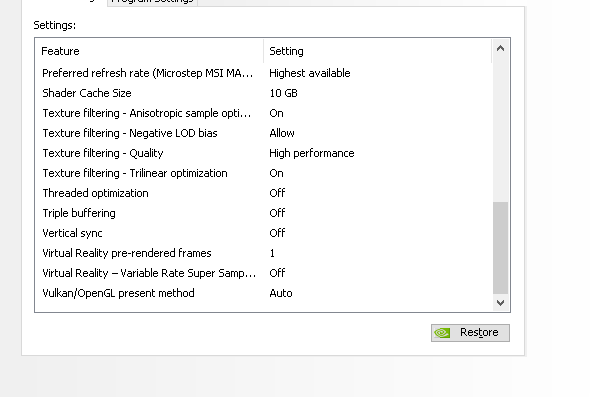Viewport: 612px width, 397px height.
Task: Click scrollbar up arrow in settings list
Action: 500,48
